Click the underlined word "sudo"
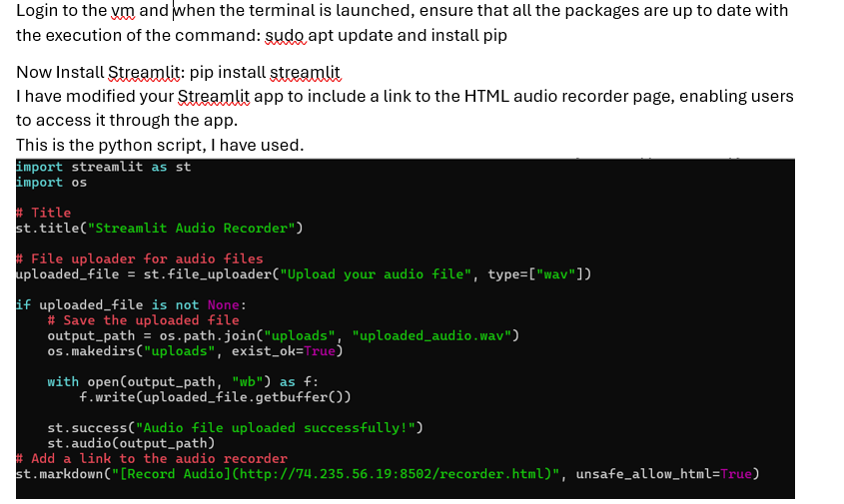This screenshot has height=504, width=844. click(x=286, y=36)
